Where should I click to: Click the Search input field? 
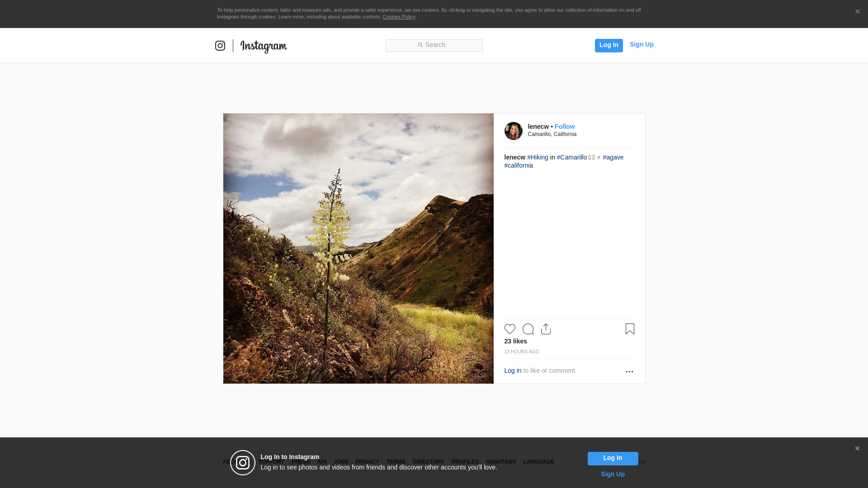click(434, 45)
